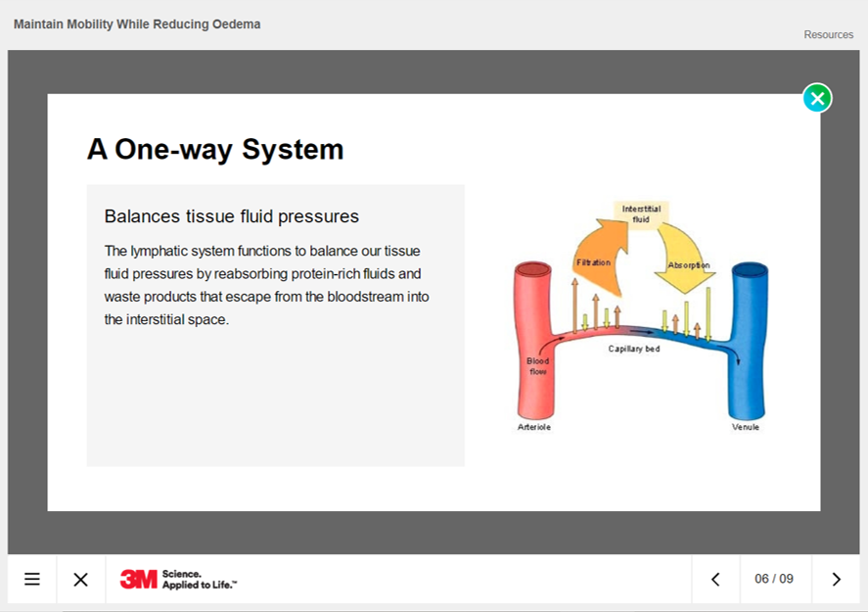
Task: Click the 'Venule' label under blue vessel
Action: coord(745,427)
